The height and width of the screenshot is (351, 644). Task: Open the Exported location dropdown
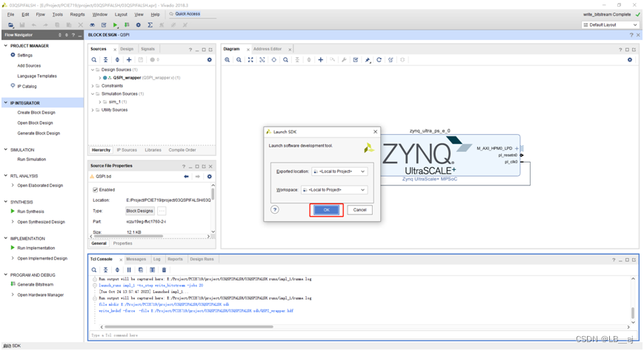tap(339, 171)
